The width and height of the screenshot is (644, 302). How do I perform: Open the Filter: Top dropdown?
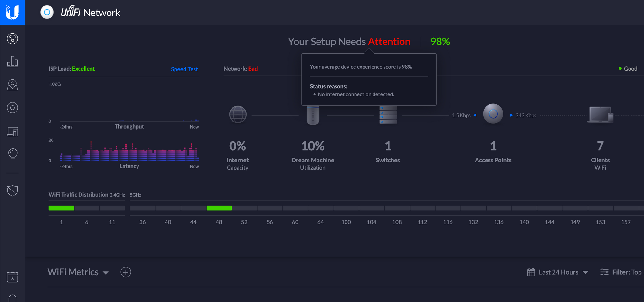click(x=621, y=272)
